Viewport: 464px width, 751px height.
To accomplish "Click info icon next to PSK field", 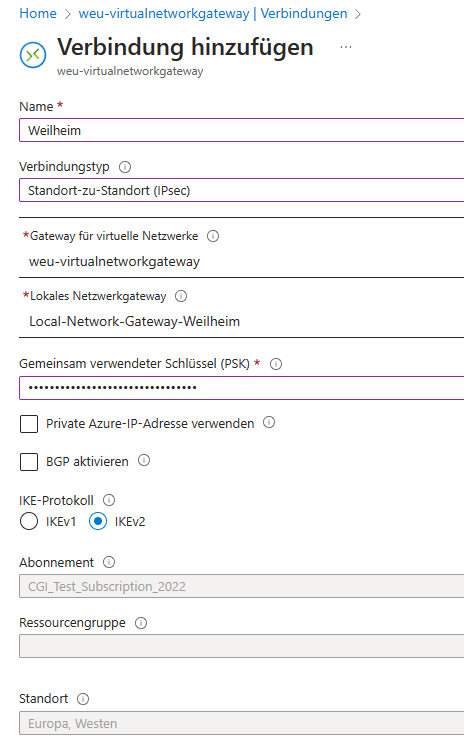I will coord(276,364).
